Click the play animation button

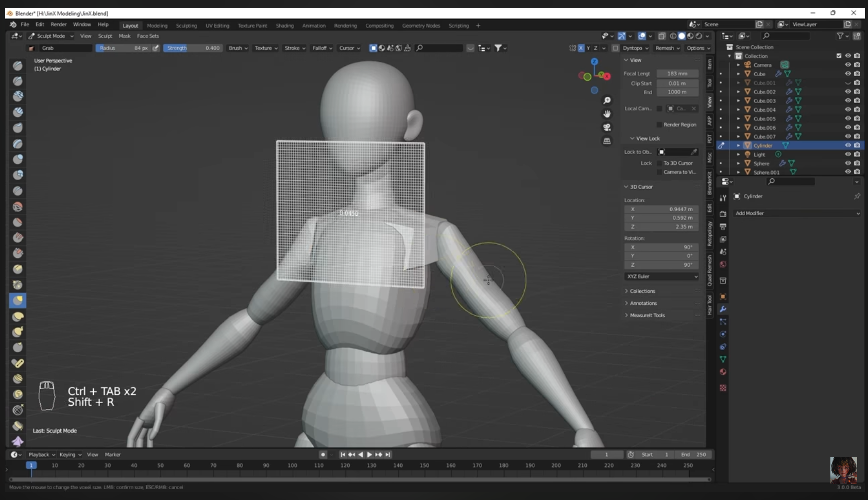(x=369, y=455)
